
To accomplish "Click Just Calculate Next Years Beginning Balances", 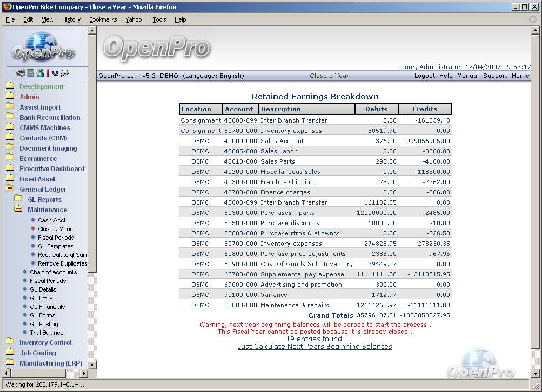I will pos(315,347).
